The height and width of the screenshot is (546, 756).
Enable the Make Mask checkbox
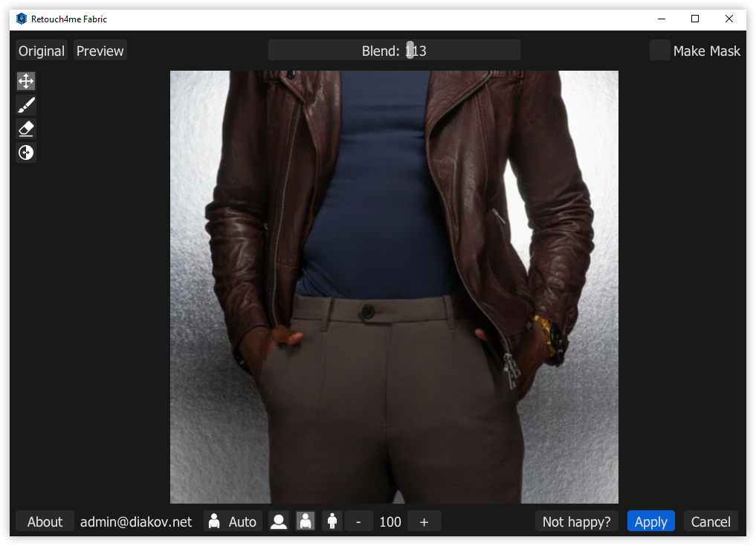click(x=659, y=50)
